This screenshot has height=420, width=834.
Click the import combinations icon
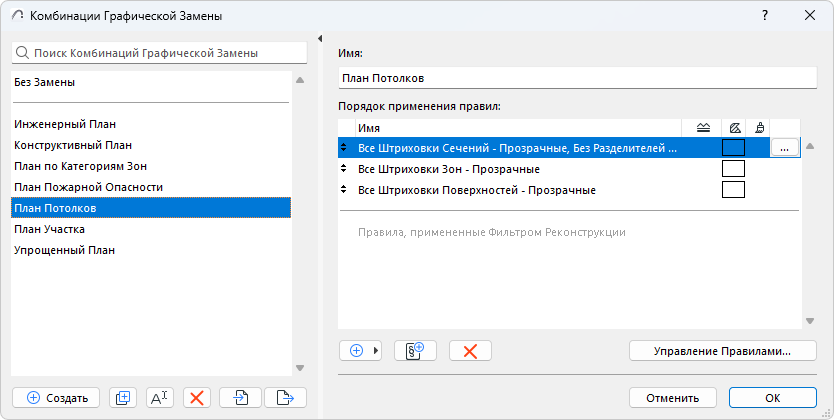[241, 397]
